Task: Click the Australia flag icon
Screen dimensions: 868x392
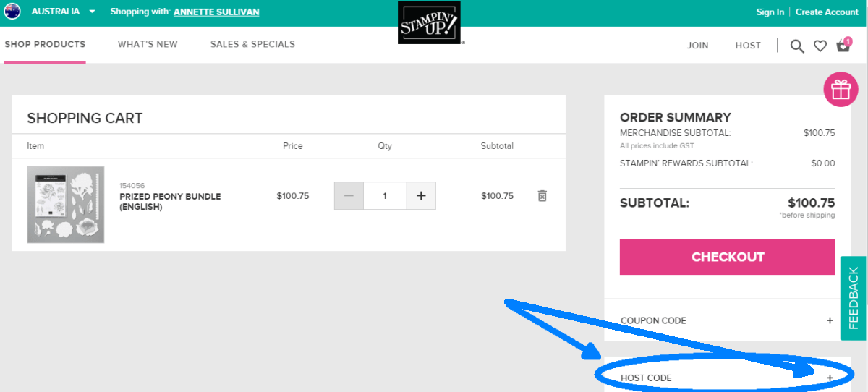Action: (12, 12)
